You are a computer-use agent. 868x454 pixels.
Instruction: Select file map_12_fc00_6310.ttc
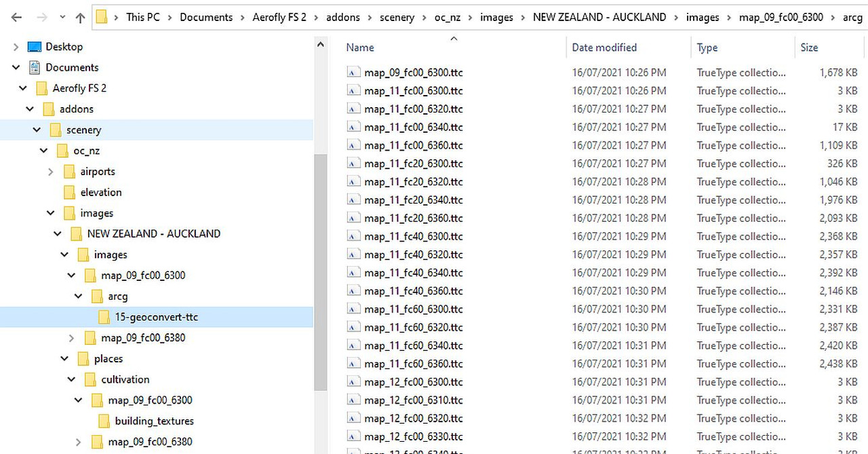(x=414, y=400)
